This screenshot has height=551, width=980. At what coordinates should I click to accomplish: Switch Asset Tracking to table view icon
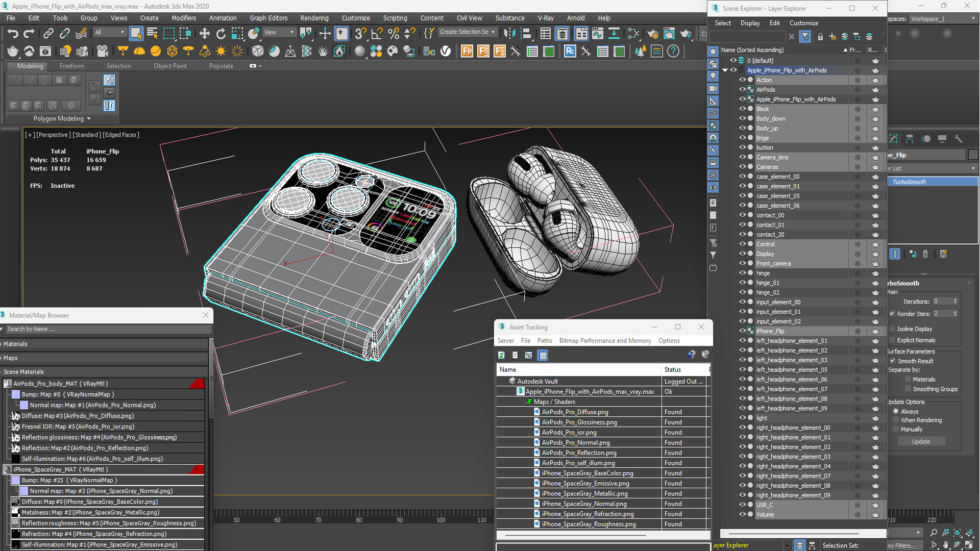[543, 355]
